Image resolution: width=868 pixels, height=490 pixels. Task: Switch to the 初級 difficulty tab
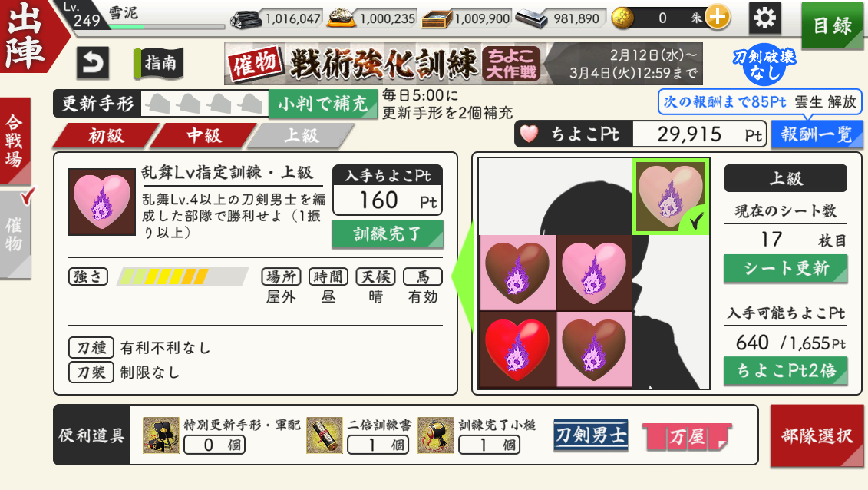(106, 136)
